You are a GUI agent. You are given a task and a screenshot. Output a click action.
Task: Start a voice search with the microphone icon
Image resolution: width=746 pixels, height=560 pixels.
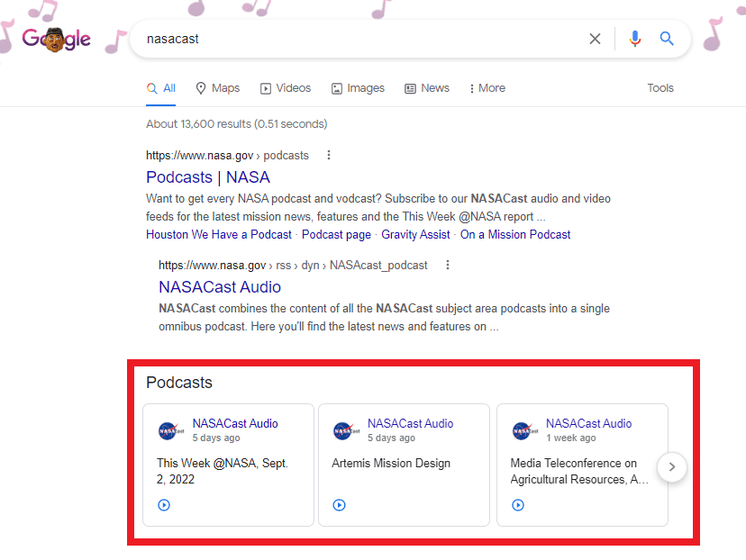click(635, 39)
